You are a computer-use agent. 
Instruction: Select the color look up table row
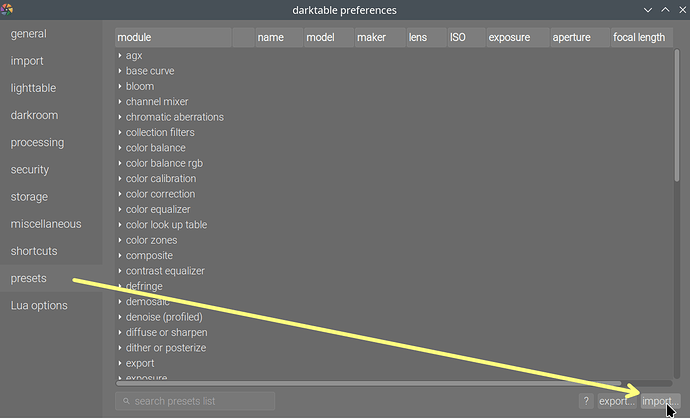394,225
